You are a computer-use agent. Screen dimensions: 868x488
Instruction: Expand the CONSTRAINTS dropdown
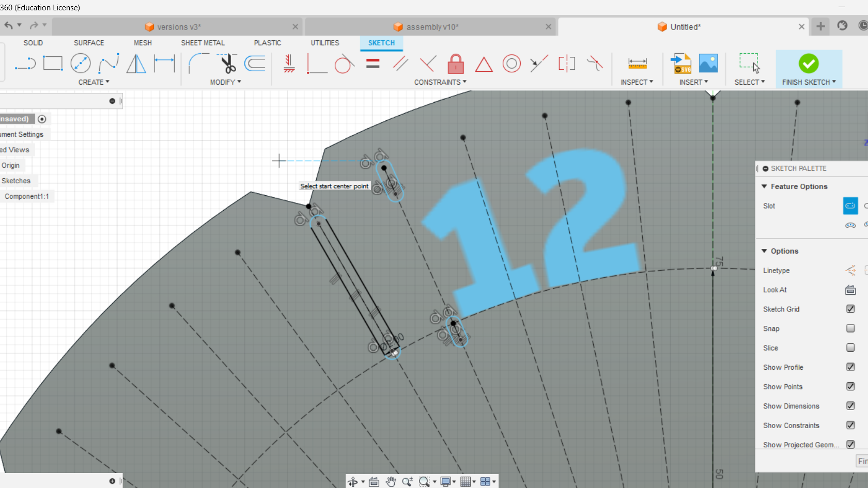pos(440,82)
